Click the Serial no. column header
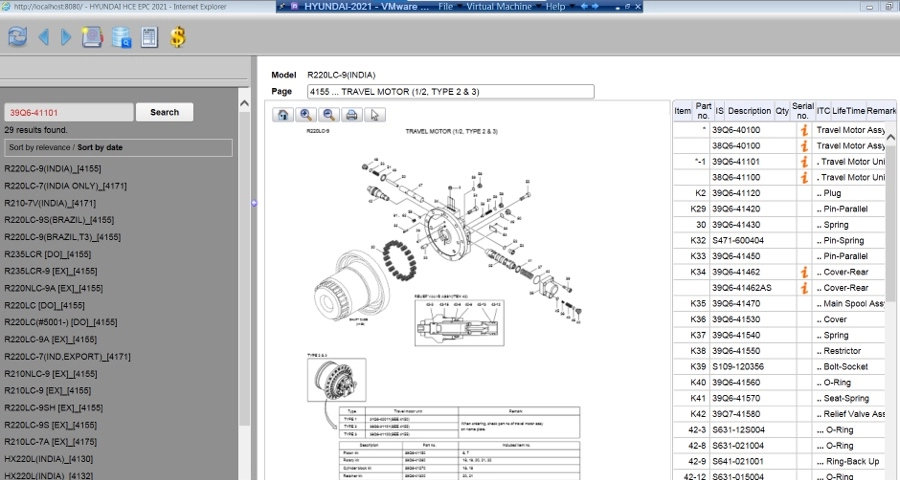Image resolution: width=900 pixels, height=480 pixels. pos(802,111)
